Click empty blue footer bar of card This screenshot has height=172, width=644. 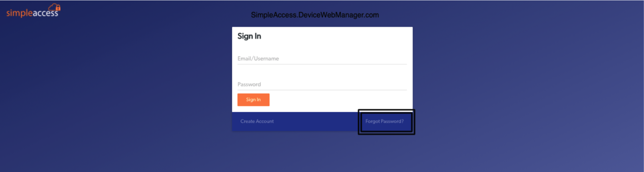[x=315, y=122]
